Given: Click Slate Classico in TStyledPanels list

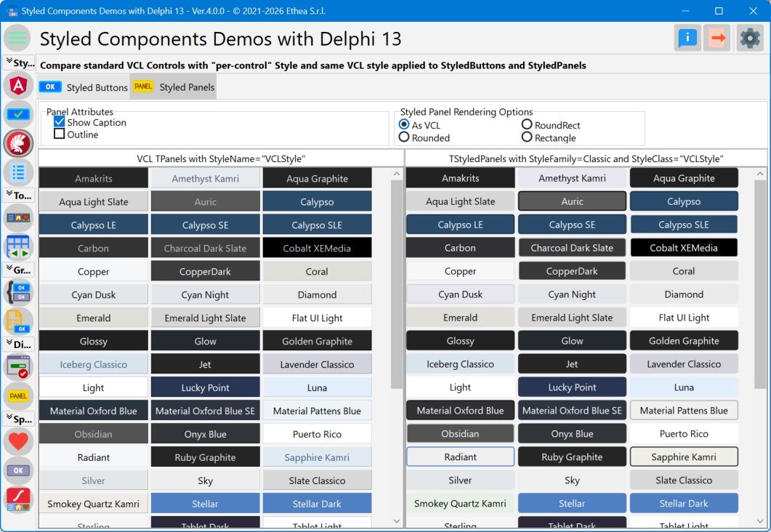Looking at the screenshot, I should pos(684,480).
